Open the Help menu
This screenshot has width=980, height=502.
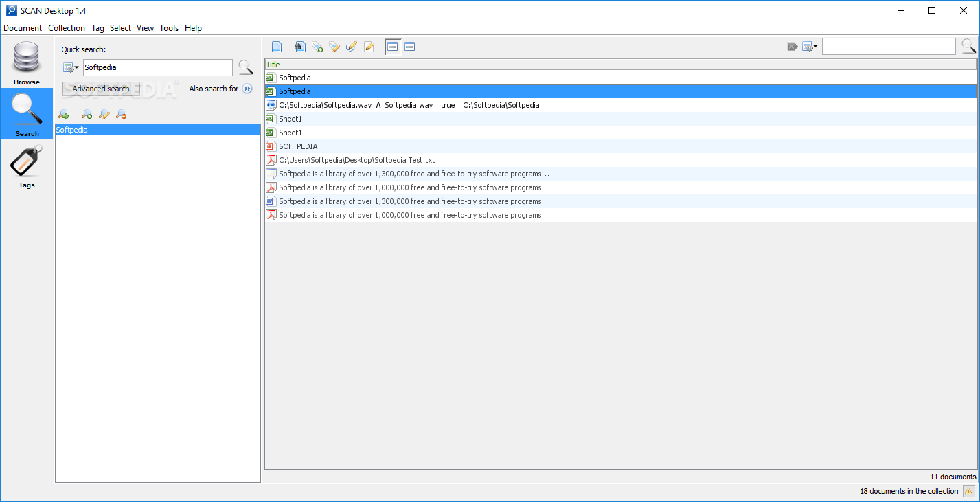click(x=193, y=28)
